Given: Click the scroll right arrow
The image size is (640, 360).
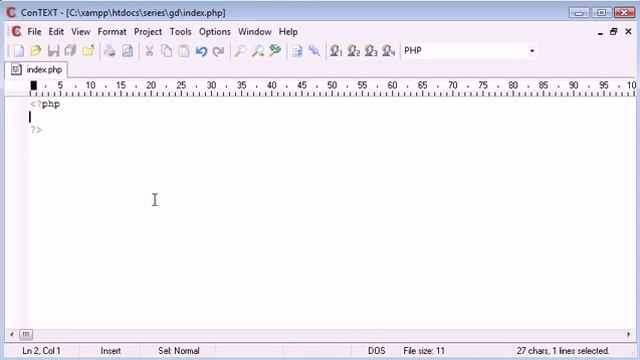Looking at the screenshot, I should click(628, 335).
